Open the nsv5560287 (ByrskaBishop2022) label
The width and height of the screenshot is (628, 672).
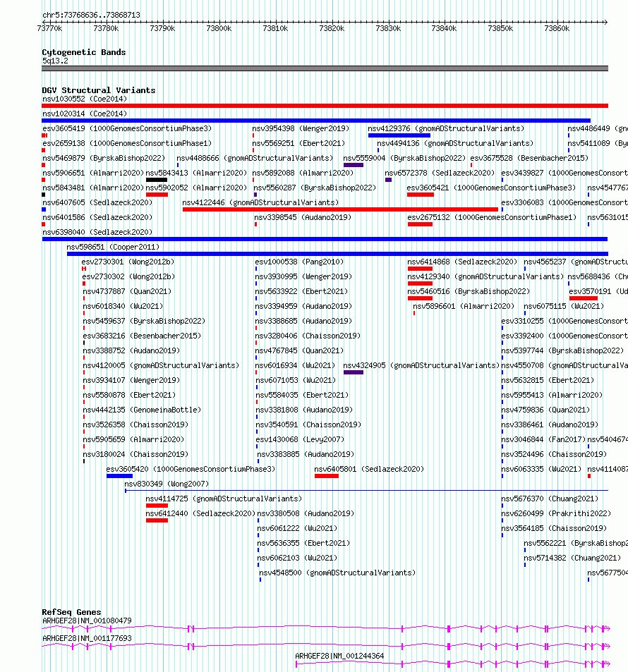coord(315,188)
